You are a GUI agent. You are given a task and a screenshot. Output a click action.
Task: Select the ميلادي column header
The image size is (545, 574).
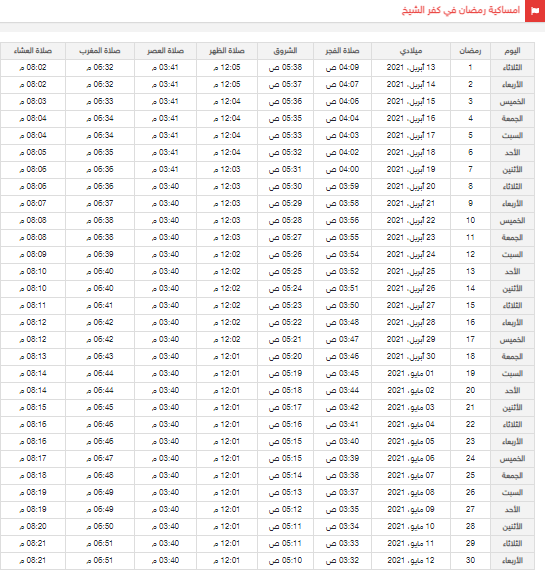411,51
